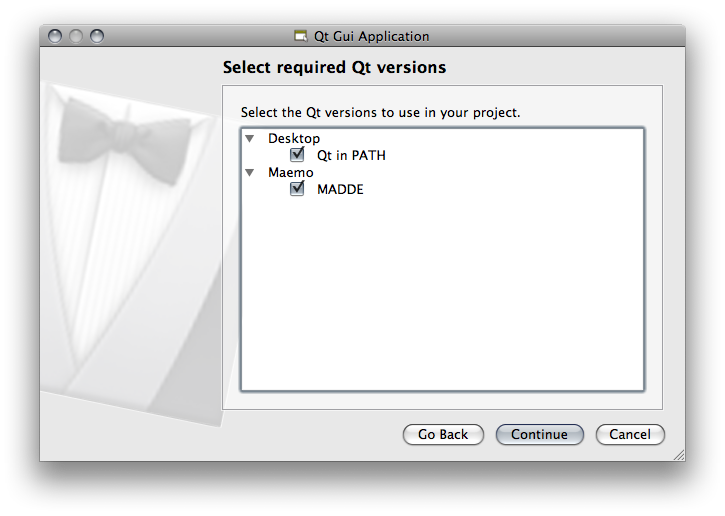This screenshot has width=725, height=516.
Task: Close the Qt Gui Application window
Action: pyautogui.click(x=55, y=36)
